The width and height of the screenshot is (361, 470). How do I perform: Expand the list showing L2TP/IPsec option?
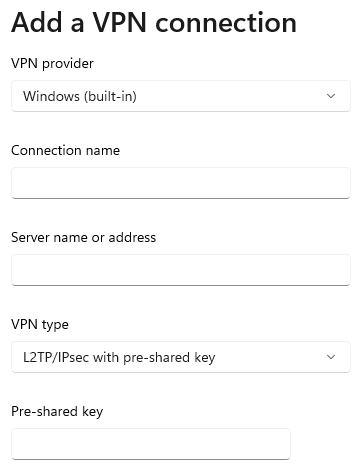point(181,357)
